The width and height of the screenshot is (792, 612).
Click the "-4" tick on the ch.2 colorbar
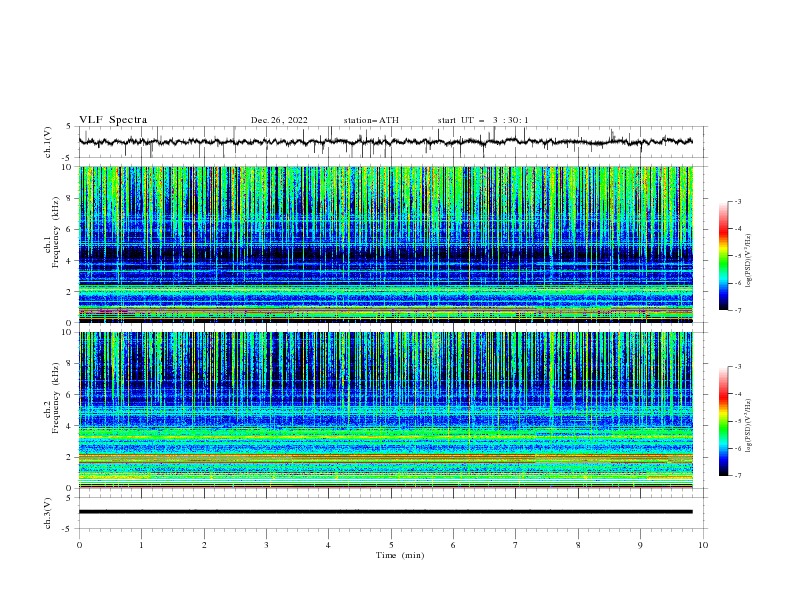click(x=737, y=394)
